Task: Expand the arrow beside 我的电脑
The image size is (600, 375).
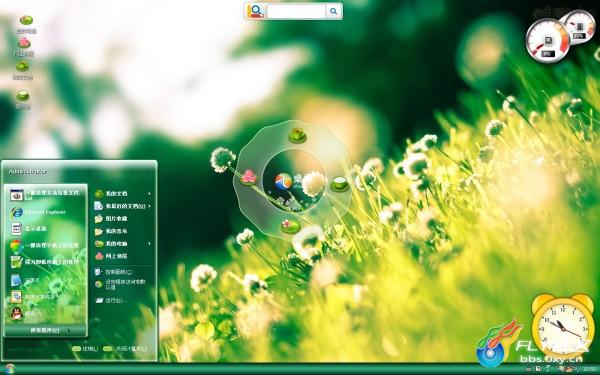Action: point(149,243)
